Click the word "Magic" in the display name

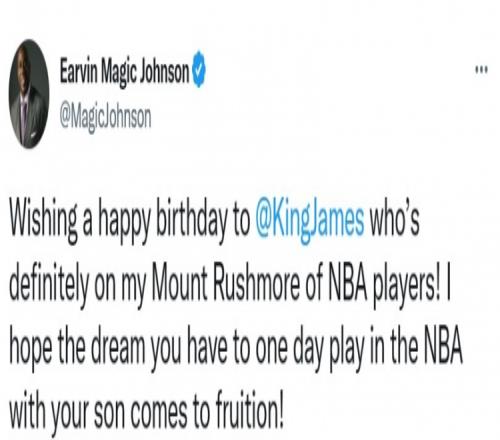click(x=118, y=73)
